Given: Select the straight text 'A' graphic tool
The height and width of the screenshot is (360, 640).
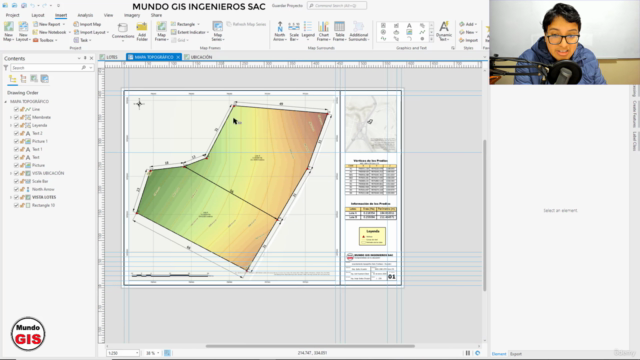Looking at the screenshot, I should click(x=409, y=25).
